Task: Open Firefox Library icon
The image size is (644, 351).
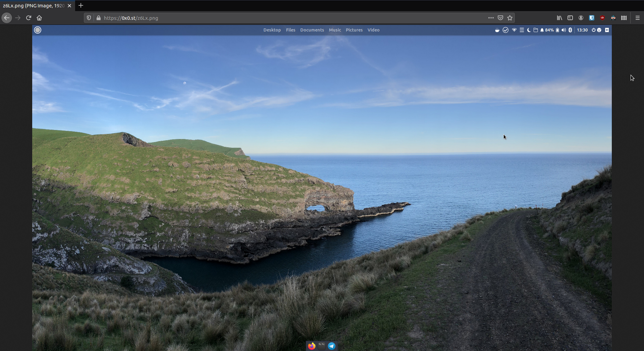Action: click(559, 18)
